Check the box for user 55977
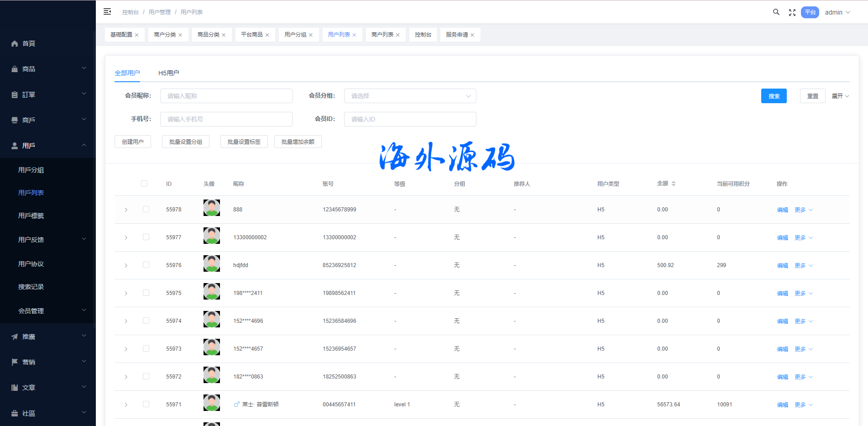Viewport: 868px width, 426px height. click(x=146, y=237)
